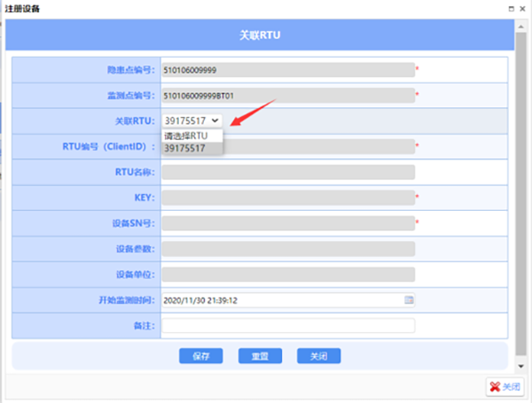
Task: Open the calendar picker for 开始监测时间
Action: pyautogui.click(x=409, y=300)
